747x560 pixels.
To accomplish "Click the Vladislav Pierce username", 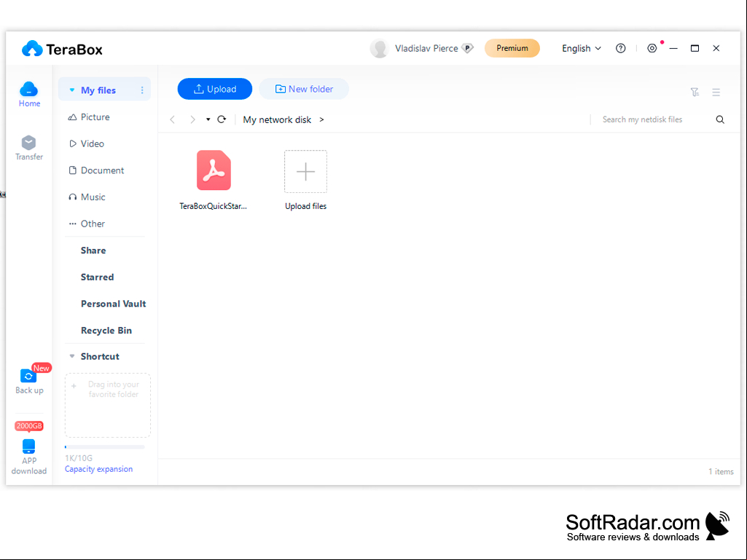I will pos(426,49).
